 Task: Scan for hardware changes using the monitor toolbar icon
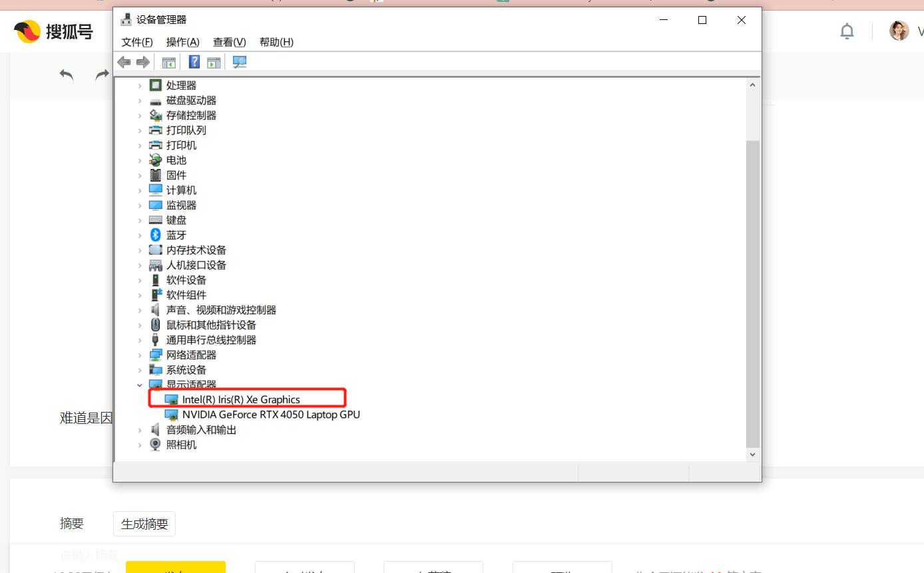tap(240, 62)
